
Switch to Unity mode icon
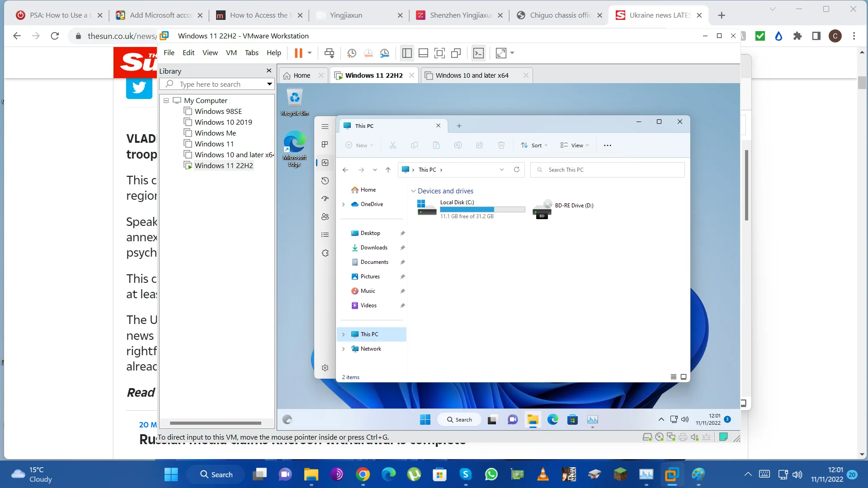coord(456,53)
